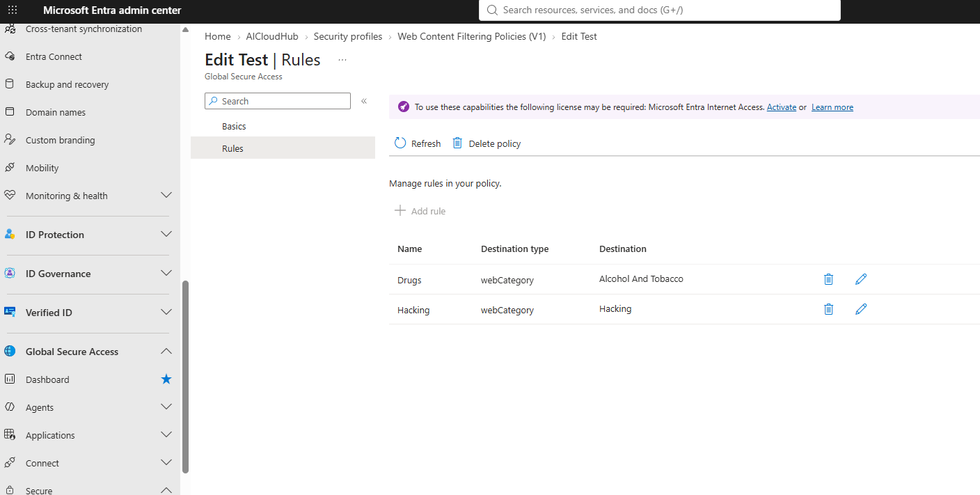
Task: Click the Learn more link
Action: tap(832, 107)
